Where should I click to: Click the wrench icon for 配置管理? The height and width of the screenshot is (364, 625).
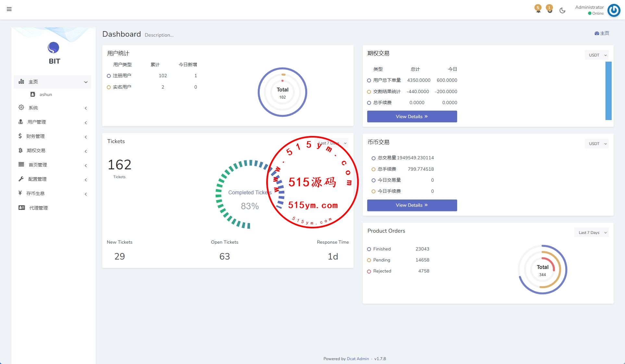(x=21, y=179)
